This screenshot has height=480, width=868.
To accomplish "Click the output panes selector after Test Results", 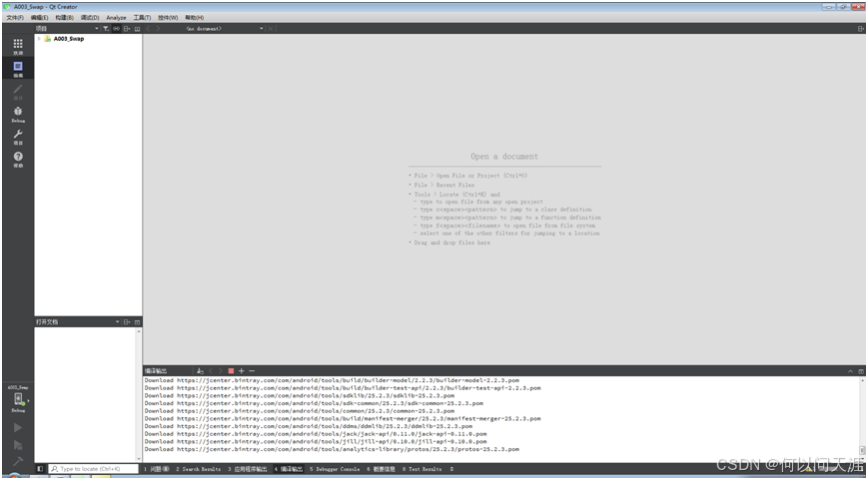I will tap(451, 469).
